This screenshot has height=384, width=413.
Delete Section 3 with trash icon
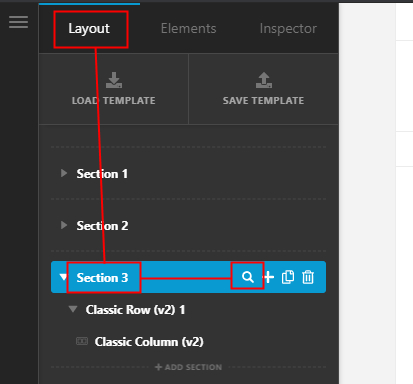(x=308, y=277)
